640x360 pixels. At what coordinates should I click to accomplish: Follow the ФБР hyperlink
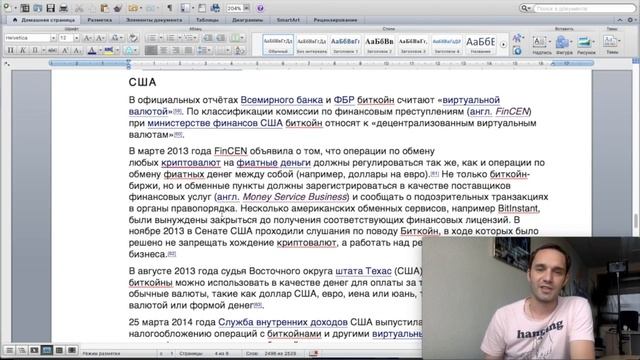click(x=344, y=100)
